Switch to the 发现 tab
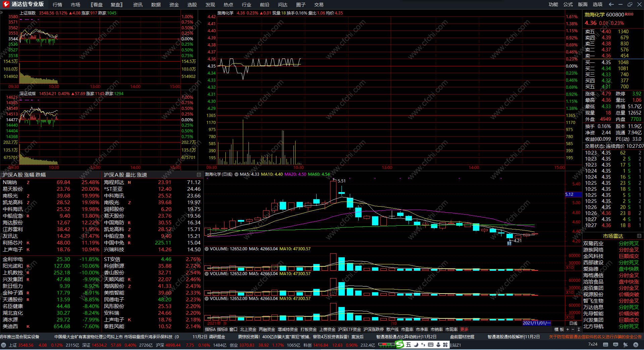Viewport: 644px width, 350px height. coord(210,5)
